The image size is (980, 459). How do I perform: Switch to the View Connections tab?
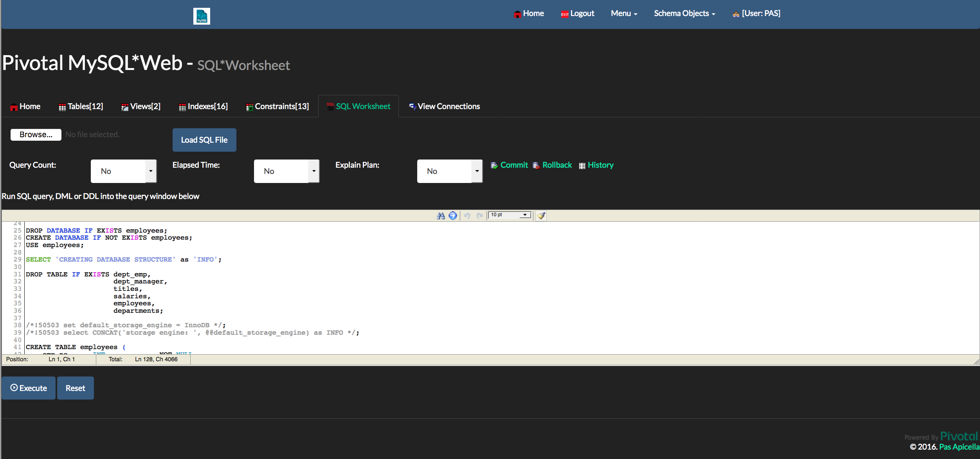tap(445, 106)
